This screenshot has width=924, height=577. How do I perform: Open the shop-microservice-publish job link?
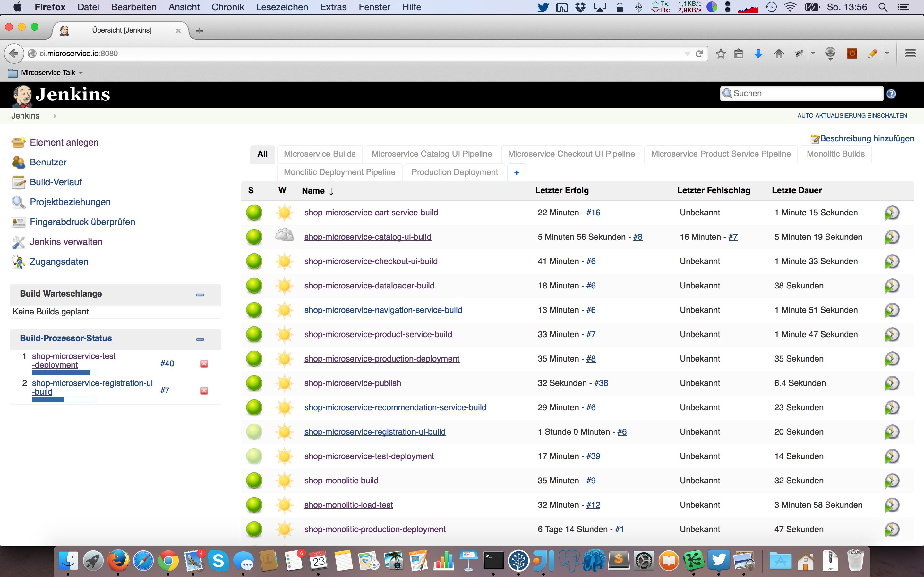coord(352,383)
